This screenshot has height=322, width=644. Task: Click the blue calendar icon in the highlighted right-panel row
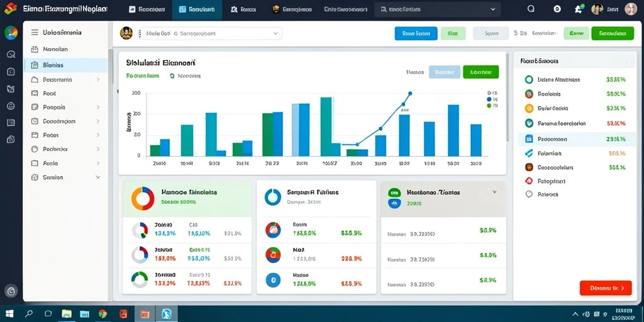529,139
